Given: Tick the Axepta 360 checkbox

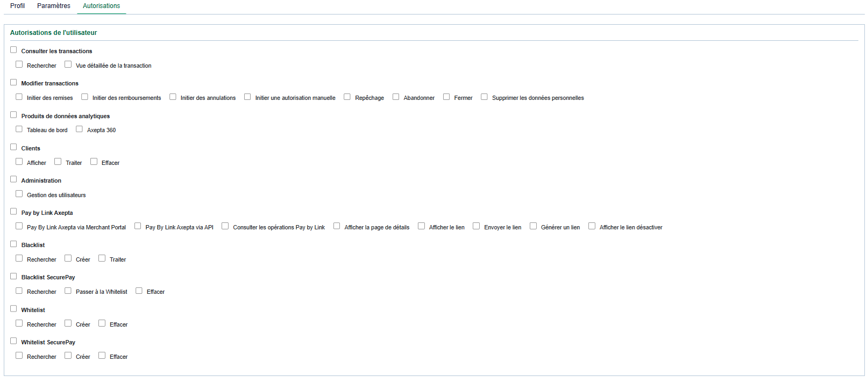Looking at the screenshot, I should [x=80, y=129].
